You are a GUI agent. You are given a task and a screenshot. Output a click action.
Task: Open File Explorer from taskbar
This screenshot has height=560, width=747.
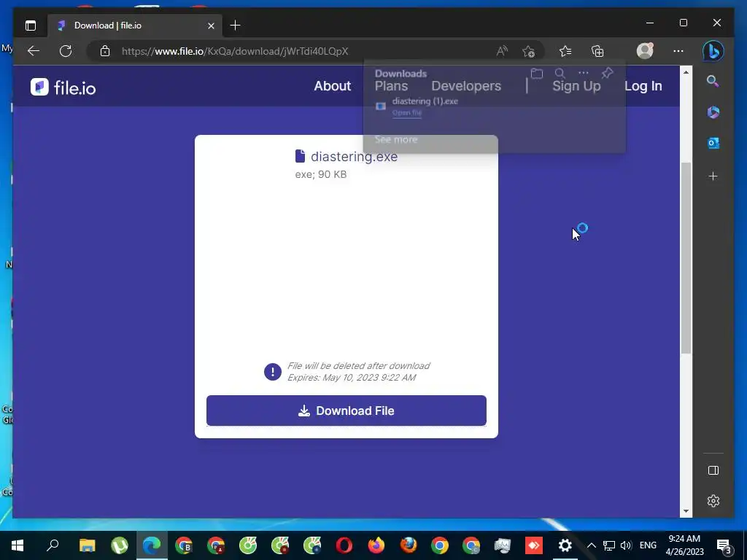pyautogui.click(x=88, y=545)
